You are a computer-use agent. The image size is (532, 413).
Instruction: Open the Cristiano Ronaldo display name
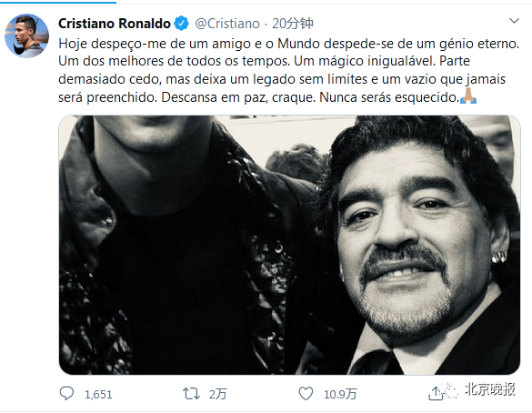point(115,24)
